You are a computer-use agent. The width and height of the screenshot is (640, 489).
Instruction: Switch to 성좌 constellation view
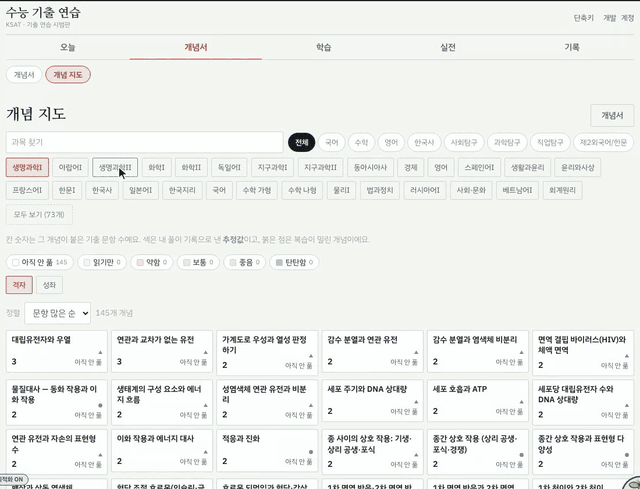click(x=49, y=285)
